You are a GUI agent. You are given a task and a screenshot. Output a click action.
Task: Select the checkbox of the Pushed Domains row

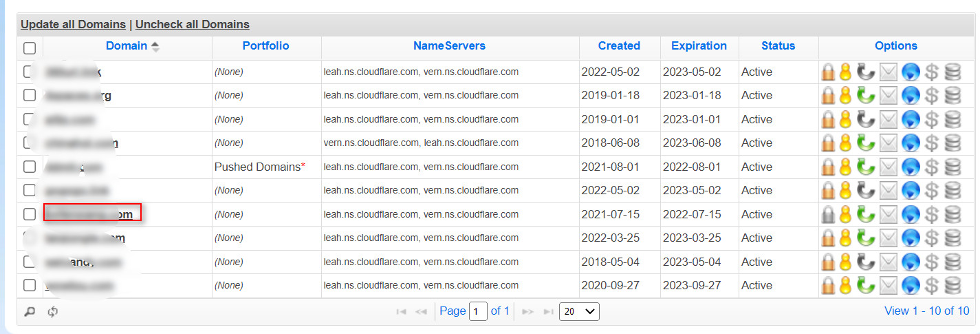point(30,167)
